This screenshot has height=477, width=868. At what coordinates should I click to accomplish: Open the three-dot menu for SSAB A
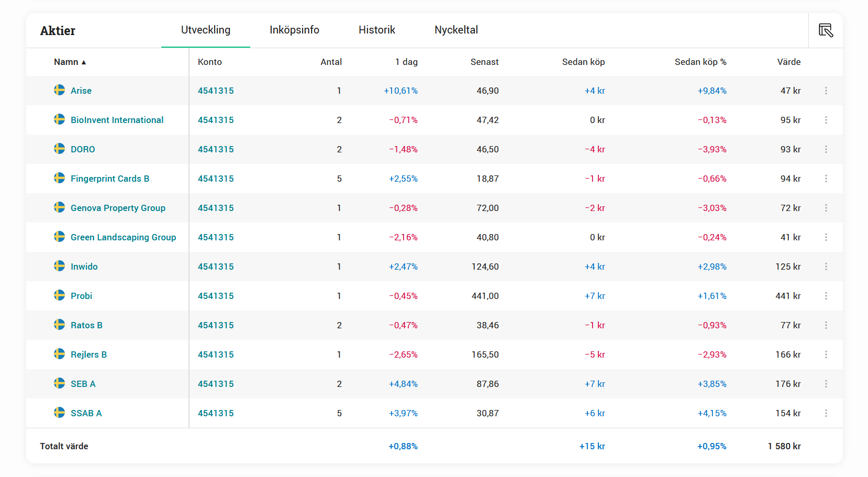coord(826,413)
